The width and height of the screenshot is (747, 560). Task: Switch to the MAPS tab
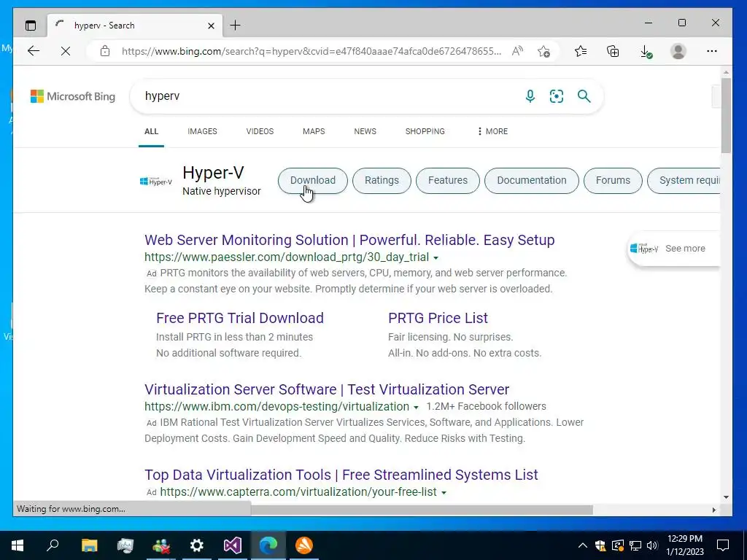click(314, 131)
